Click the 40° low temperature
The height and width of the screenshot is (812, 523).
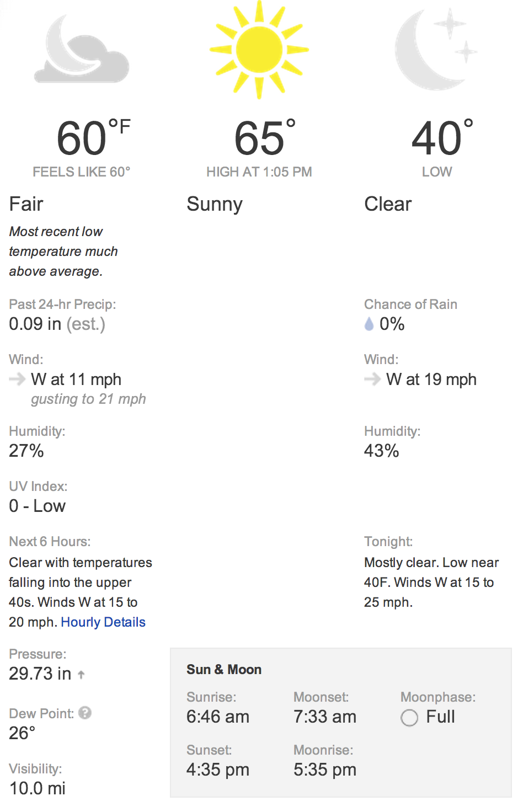[x=442, y=137]
